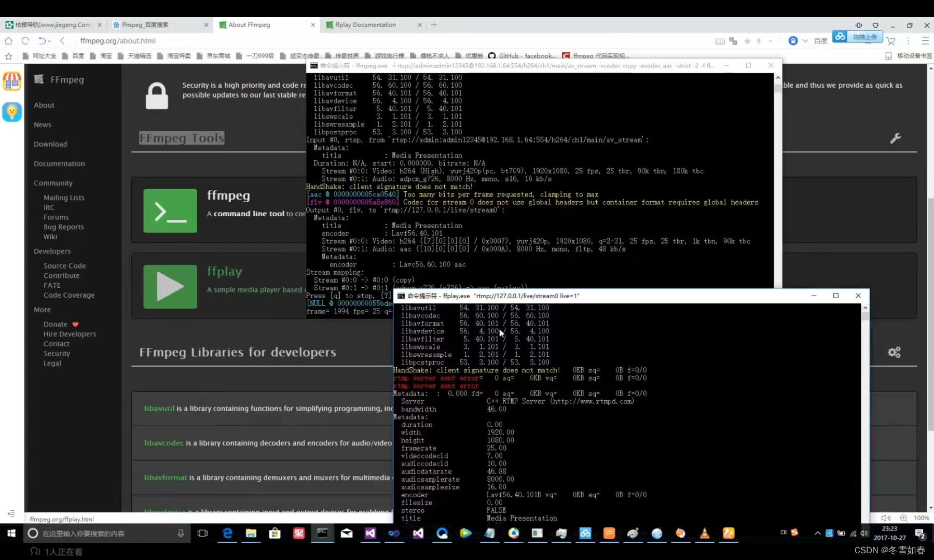Screen dimensions: 934x560
Task: Open the About page in sidebar
Action: (x=44, y=105)
